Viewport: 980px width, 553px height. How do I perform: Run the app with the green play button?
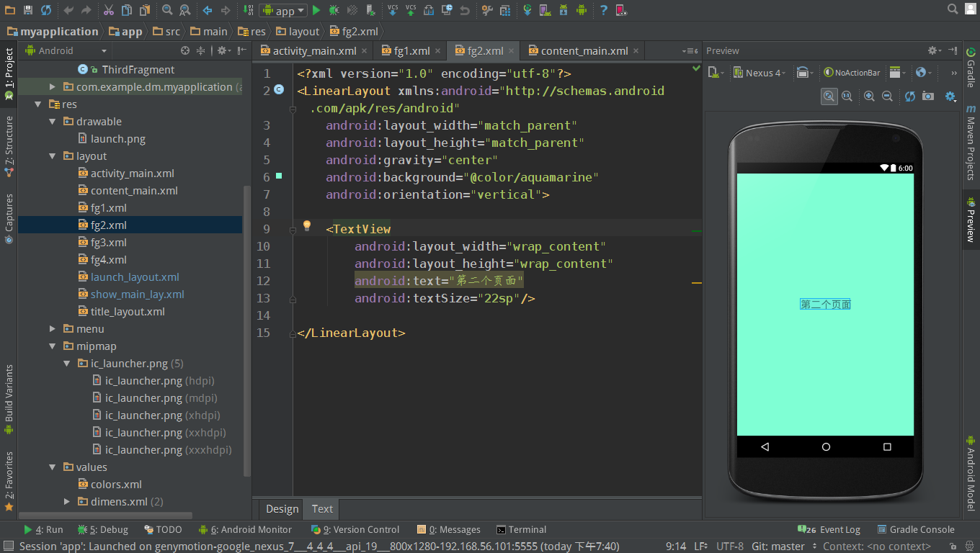point(316,10)
